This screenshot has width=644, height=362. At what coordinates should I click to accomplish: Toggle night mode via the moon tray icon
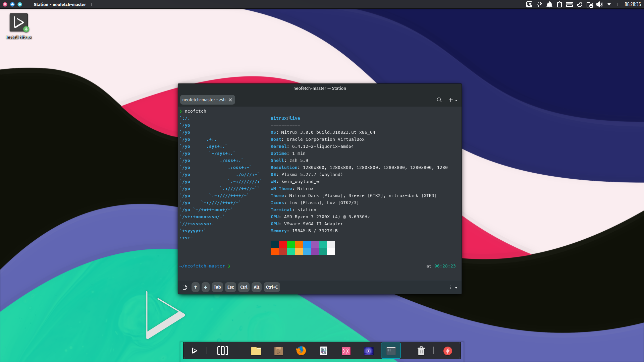pos(579,4)
